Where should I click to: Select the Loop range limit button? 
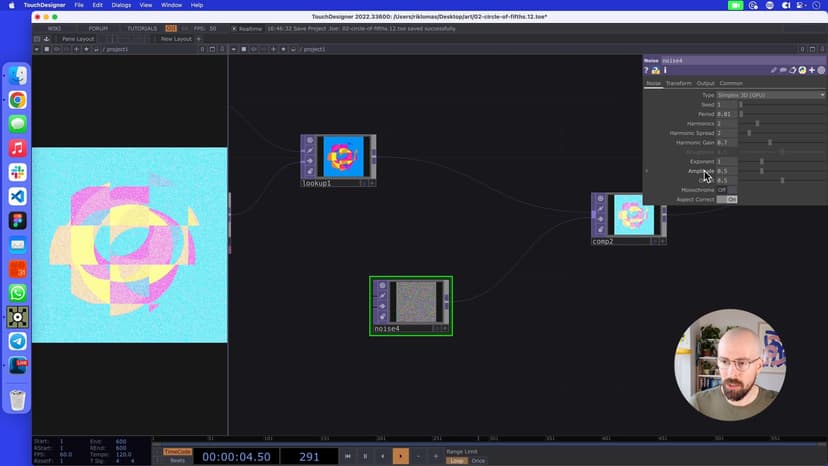click(x=456, y=460)
